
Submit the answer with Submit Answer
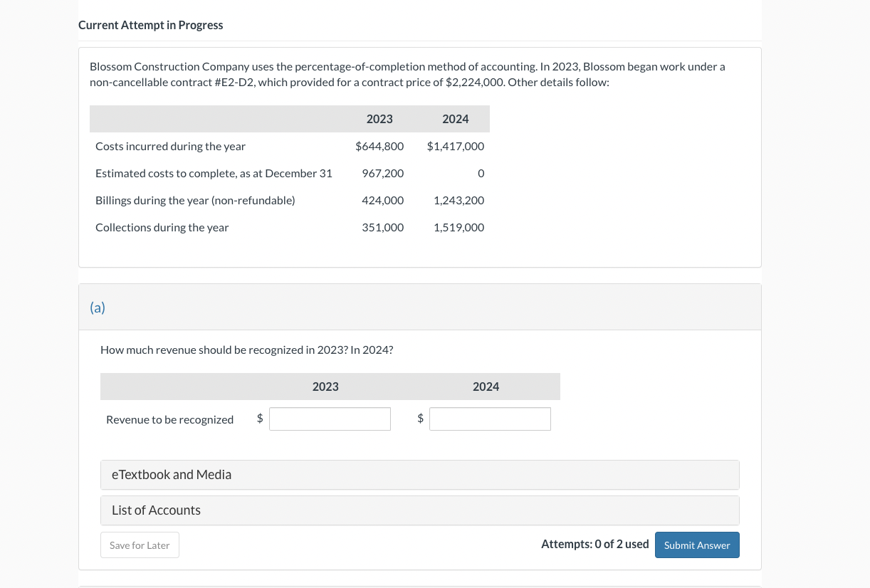[696, 545]
